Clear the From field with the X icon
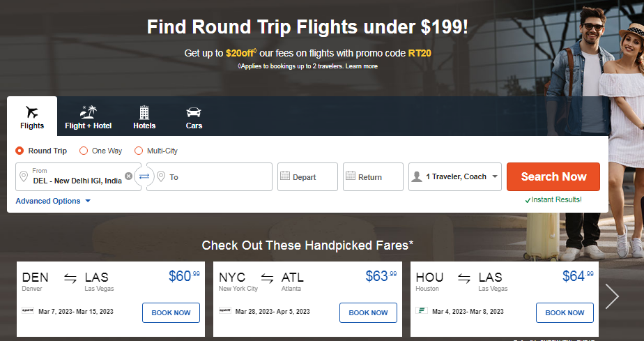This screenshot has height=341, width=644. 128,176
